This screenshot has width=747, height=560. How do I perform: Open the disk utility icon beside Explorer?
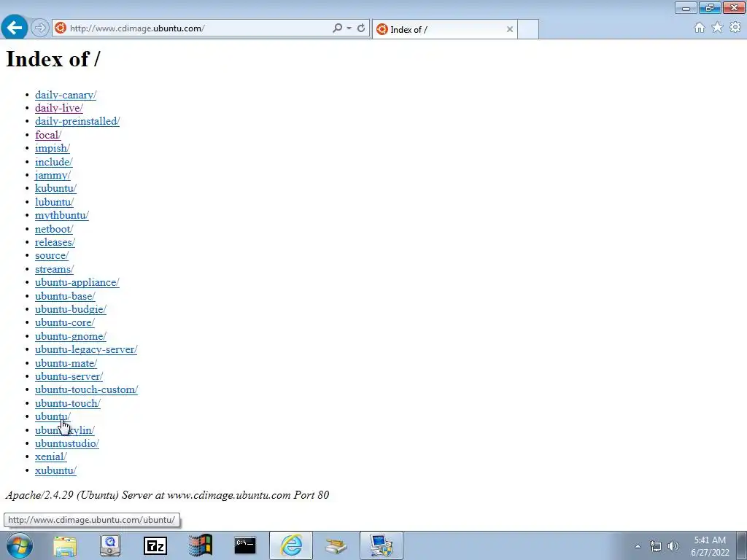110,545
